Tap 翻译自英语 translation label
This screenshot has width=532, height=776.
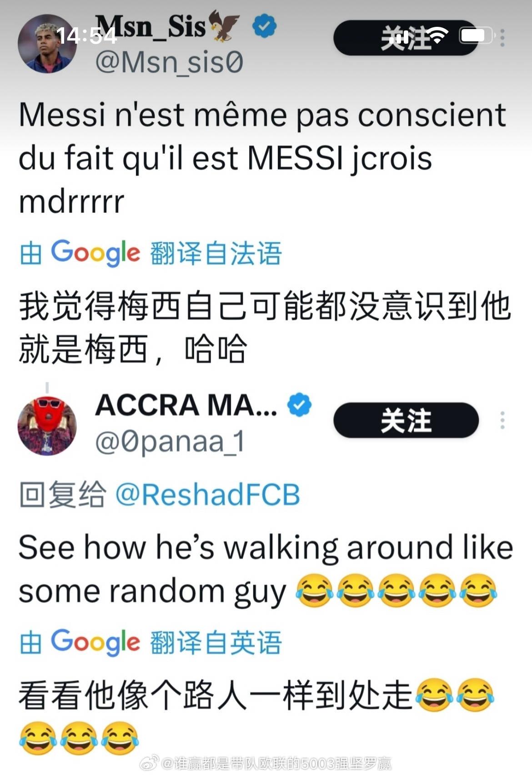tap(216, 642)
